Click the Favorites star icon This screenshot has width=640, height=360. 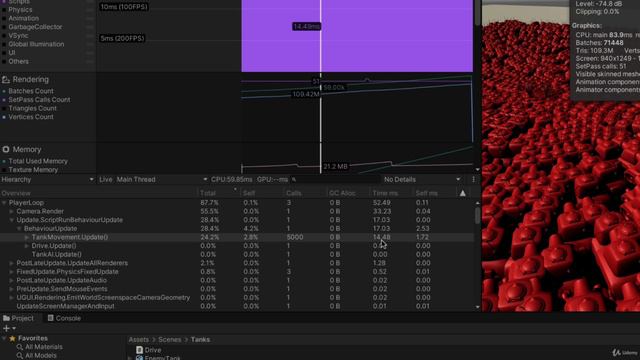tap(12, 338)
